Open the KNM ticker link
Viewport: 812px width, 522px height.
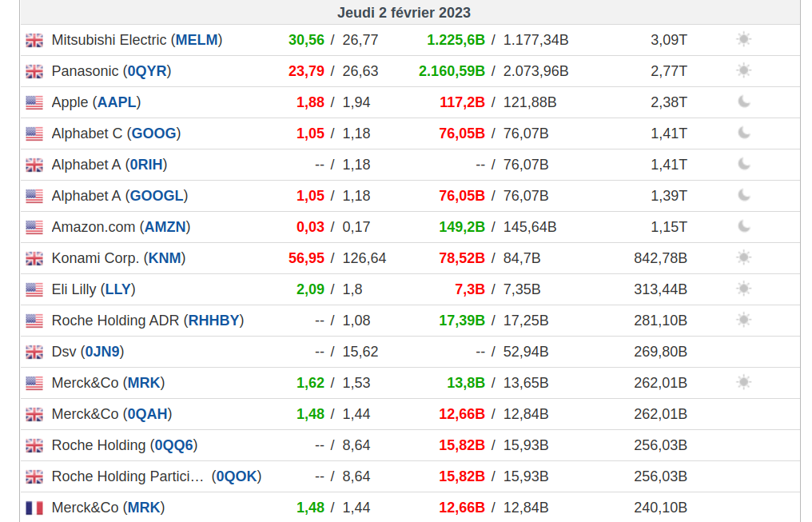pos(165,258)
